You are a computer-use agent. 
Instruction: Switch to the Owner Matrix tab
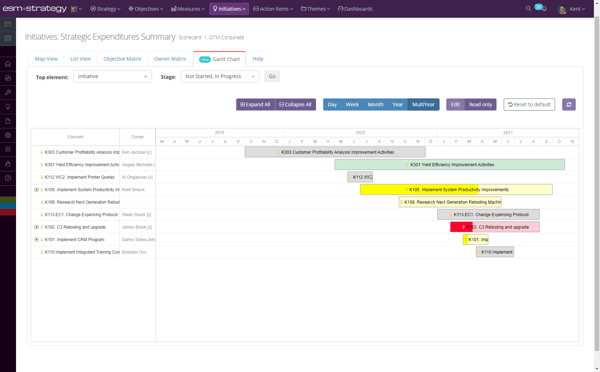tap(170, 59)
